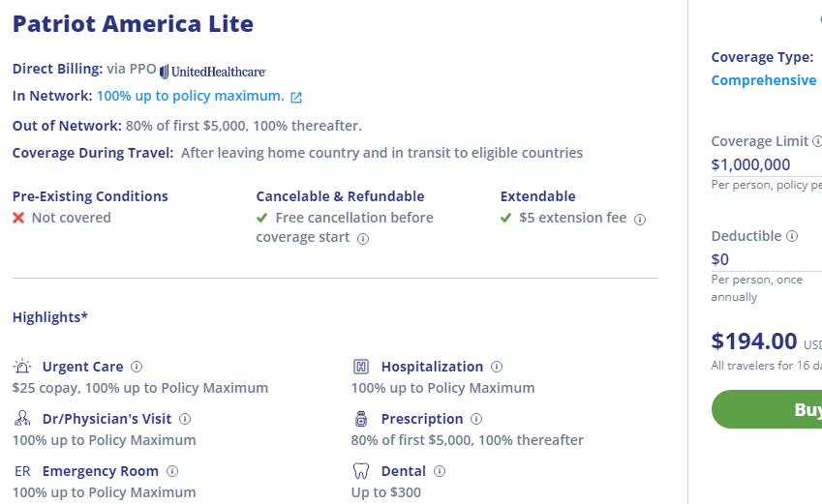Open Dental coverage info icon
This screenshot has height=504, width=822.
440,471
